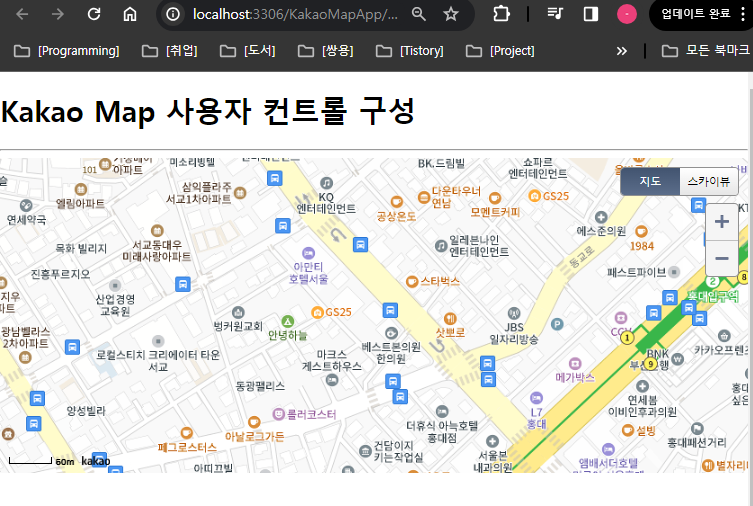Click the localhost URL address field
753x506 pixels.
[295, 14]
